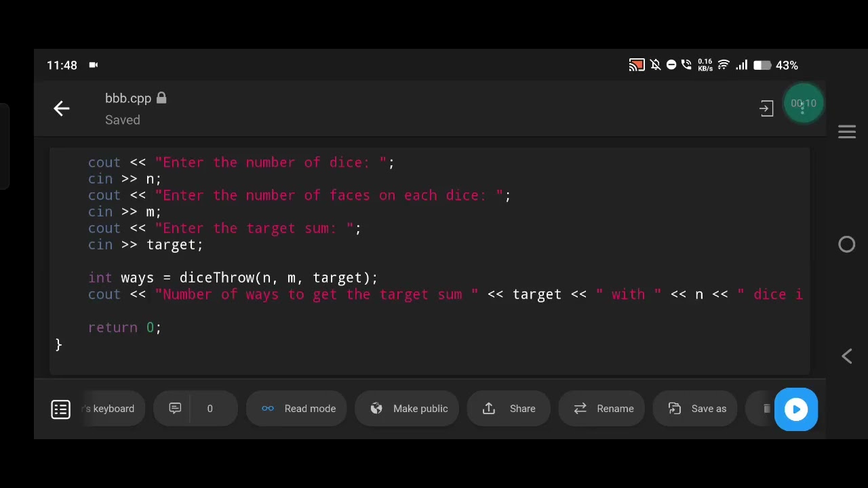Viewport: 868px width, 488px height.
Task: Tap the closing brace of main
Action: pyautogui.click(x=58, y=344)
